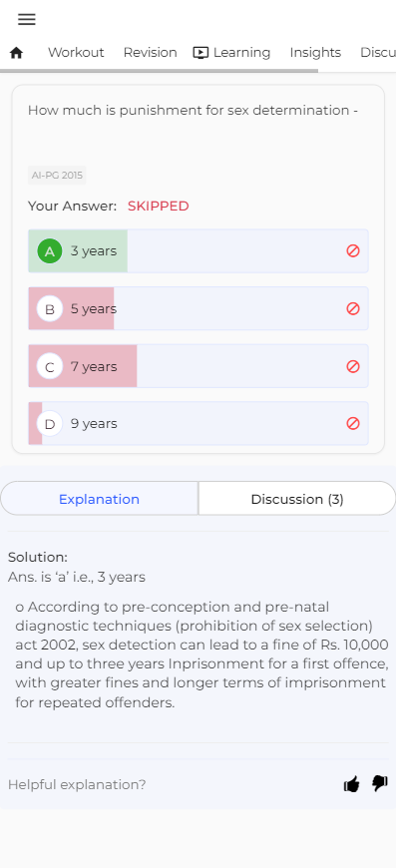Screen dimensions: 396x868
Task: Go to the home icon
Action: tap(17, 53)
